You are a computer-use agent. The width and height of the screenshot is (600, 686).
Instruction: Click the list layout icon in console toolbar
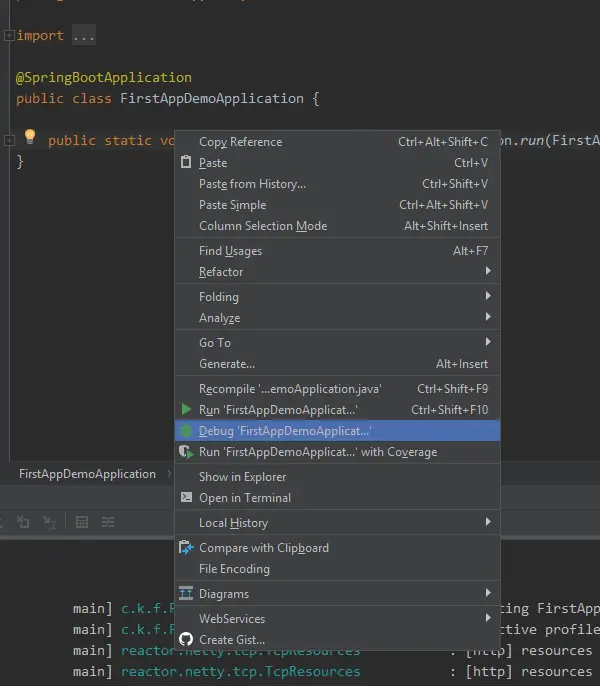[108, 522]
